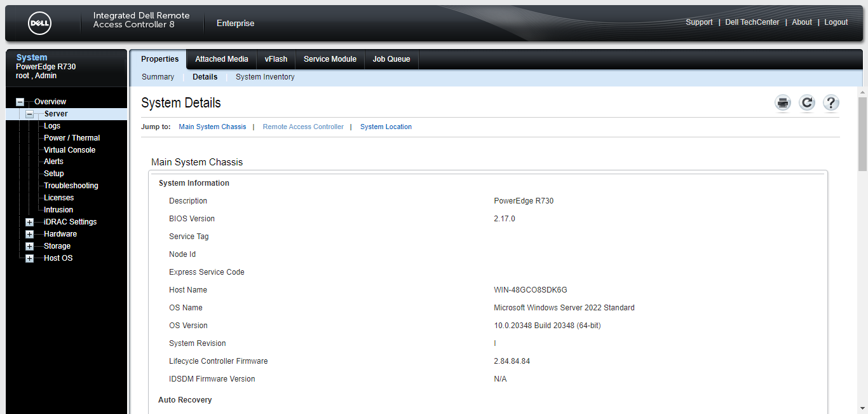Open Virtual Console page
The image size is (868, 414).
(69, 150)
